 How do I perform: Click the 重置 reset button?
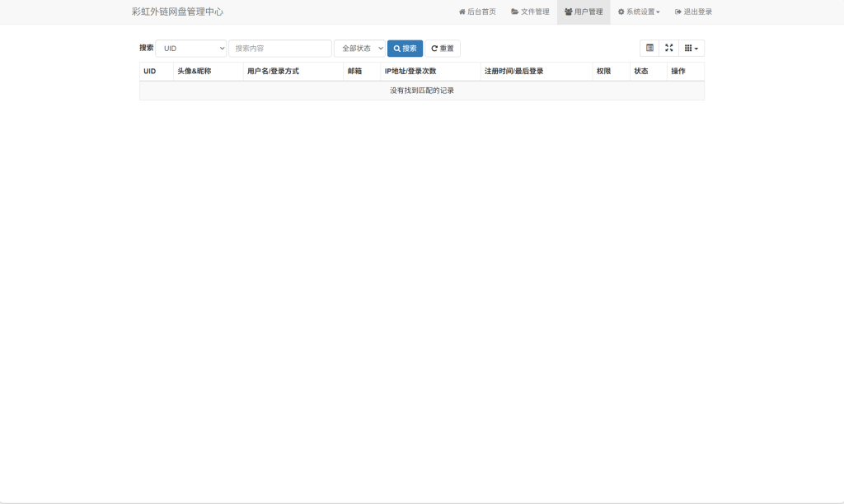point(443,49)
